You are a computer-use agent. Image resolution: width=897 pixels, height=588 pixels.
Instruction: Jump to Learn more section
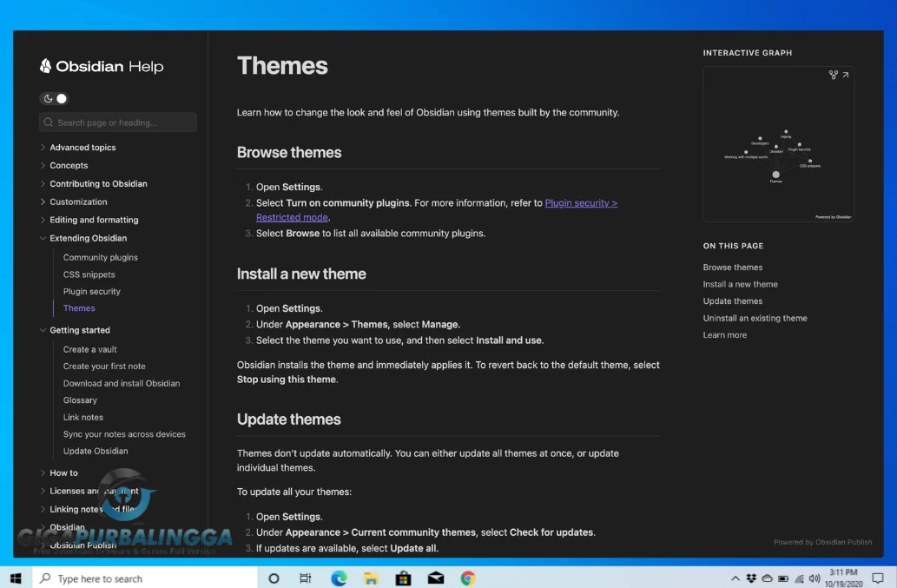coord(725,335)
